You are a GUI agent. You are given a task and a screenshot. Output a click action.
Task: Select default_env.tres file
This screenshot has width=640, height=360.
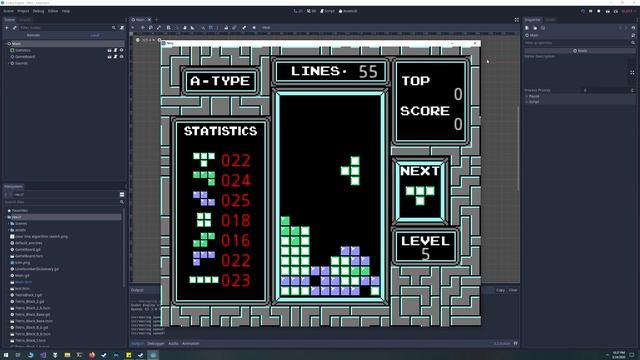point(28,243)
